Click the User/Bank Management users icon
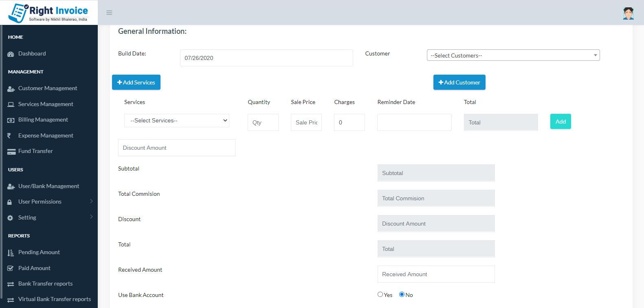 11,186
